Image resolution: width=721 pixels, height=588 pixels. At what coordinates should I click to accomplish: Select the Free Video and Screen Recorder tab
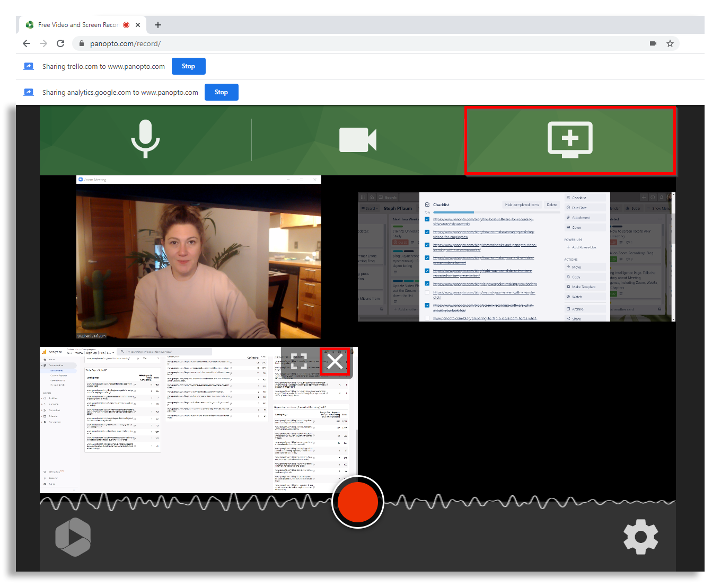point(78,24)
